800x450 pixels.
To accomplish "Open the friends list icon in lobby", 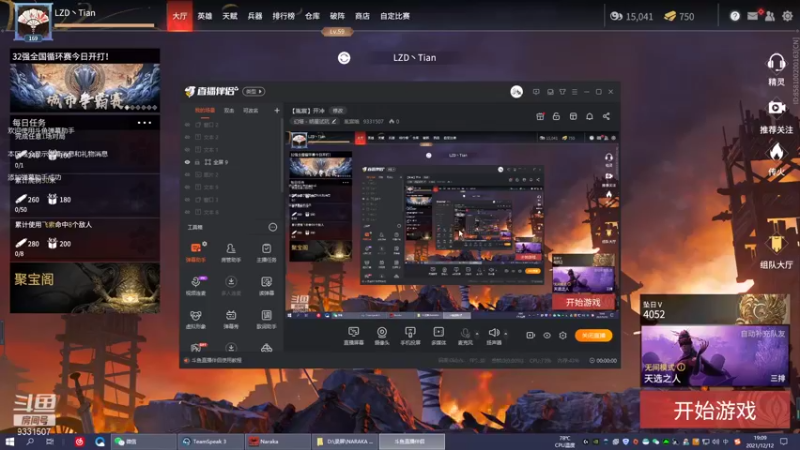I will tap(770, 16).
